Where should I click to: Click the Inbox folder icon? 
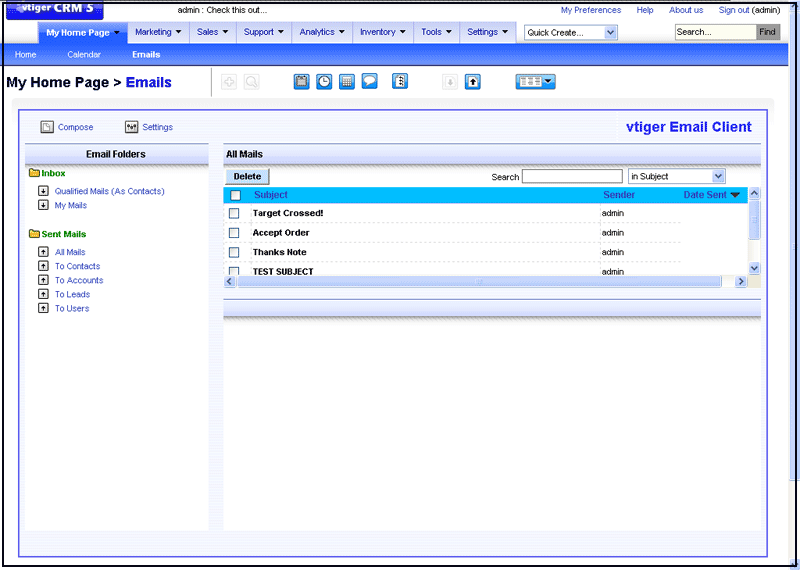(x=34, y=173)
